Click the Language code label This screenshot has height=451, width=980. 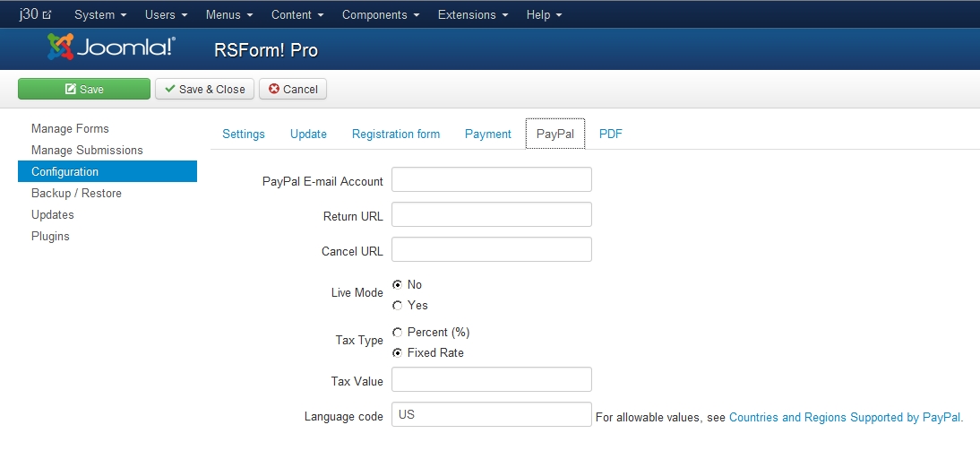tap(344, 417)
